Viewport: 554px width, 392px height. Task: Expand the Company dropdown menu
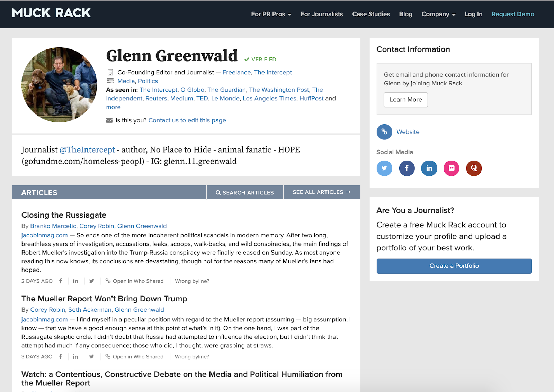[x=438, y=14]
